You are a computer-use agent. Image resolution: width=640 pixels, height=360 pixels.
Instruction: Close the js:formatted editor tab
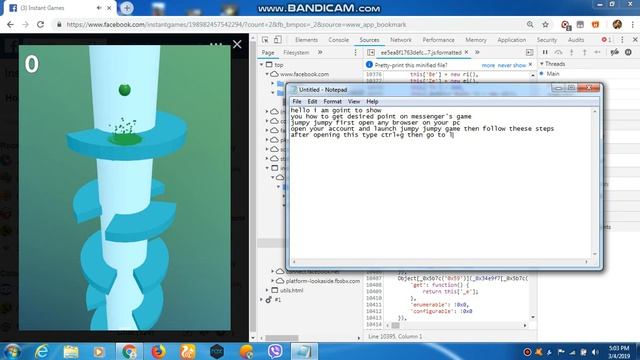click(466, 52)
